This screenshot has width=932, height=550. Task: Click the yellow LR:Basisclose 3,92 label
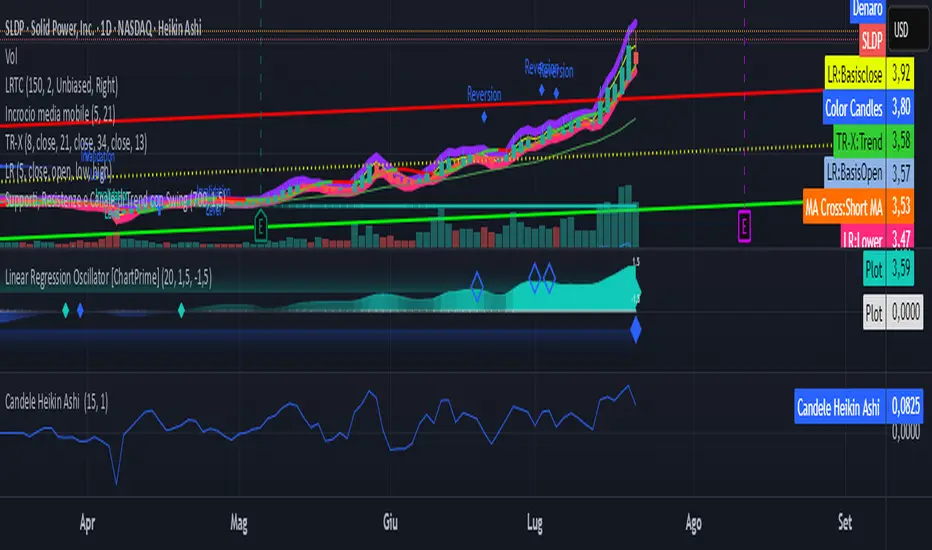coord(869,74)
